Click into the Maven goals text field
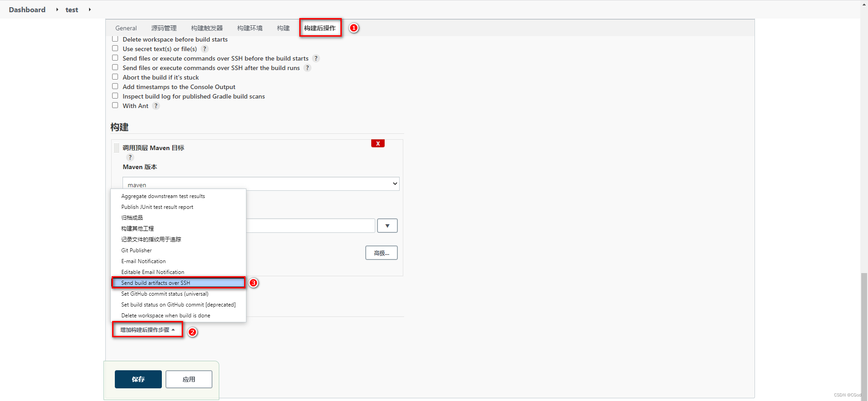The image size is (868, 401). click(311, 226)
